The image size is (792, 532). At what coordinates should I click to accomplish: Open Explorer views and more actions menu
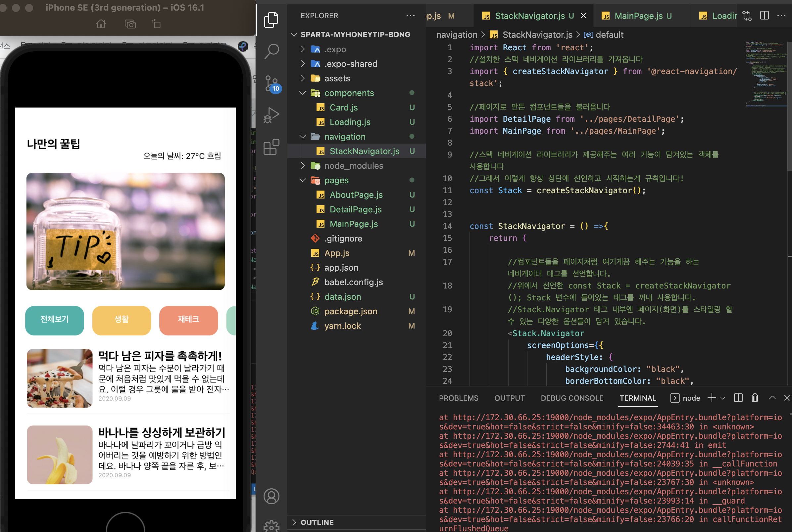411,16
